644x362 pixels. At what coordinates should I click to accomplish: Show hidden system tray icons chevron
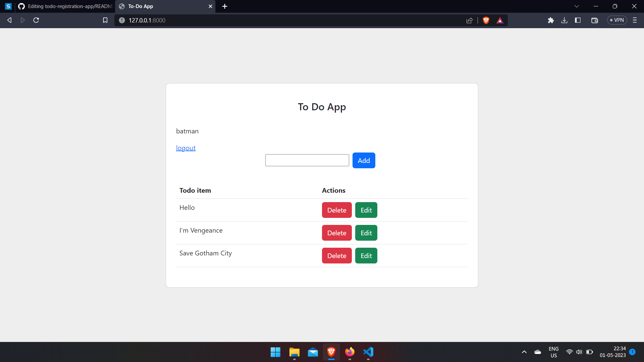pos(524,352)
